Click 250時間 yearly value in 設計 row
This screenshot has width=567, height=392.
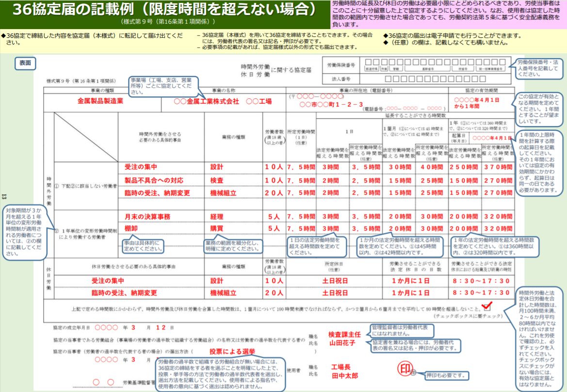click(464, 167)
